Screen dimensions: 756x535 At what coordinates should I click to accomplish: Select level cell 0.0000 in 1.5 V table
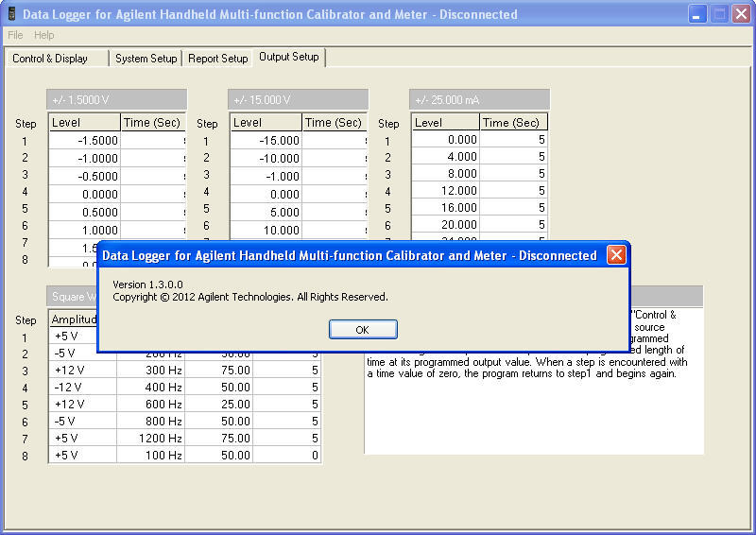pos(84,194)
